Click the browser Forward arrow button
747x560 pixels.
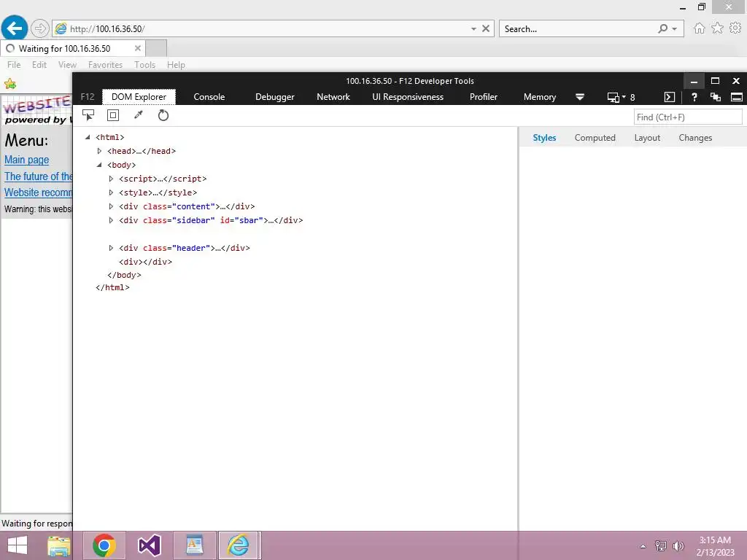40,28
